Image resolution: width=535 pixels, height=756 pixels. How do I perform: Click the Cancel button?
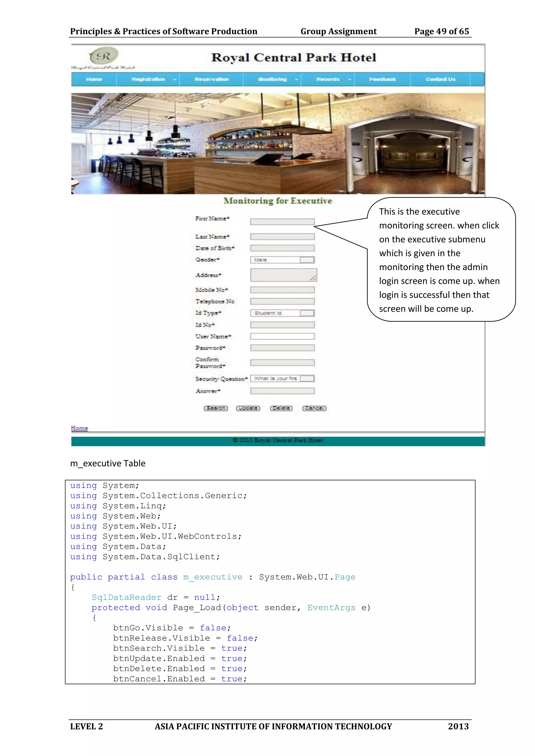coord(314,408)
